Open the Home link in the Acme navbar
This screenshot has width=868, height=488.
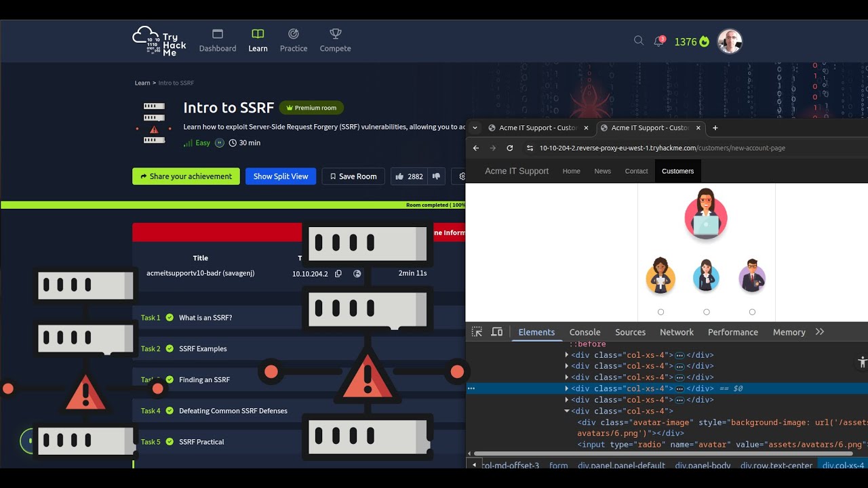click(572, 171)
